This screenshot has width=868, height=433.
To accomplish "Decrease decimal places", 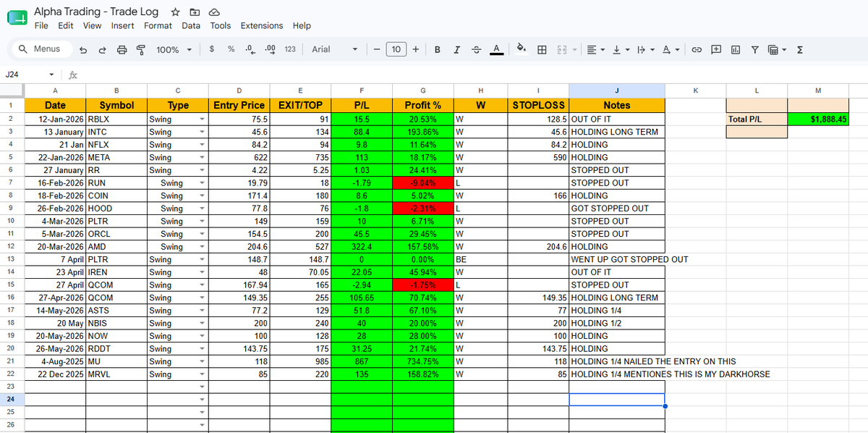I will point(250,49).
